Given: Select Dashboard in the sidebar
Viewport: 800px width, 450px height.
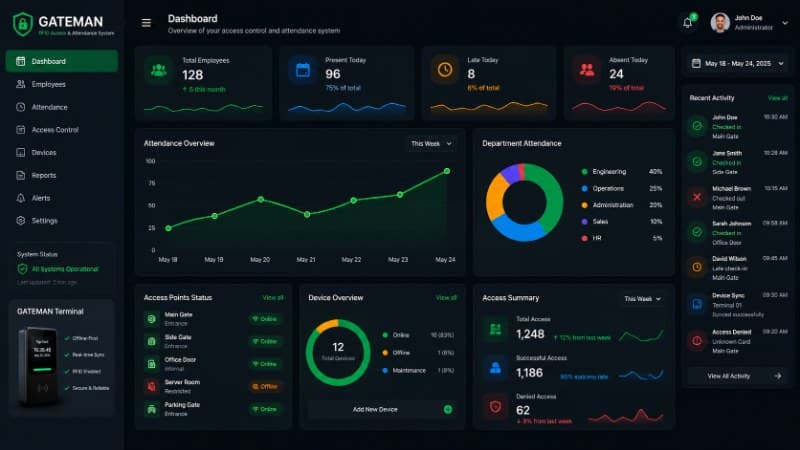Looking at the screenshot, I should (x=62, y=61).
